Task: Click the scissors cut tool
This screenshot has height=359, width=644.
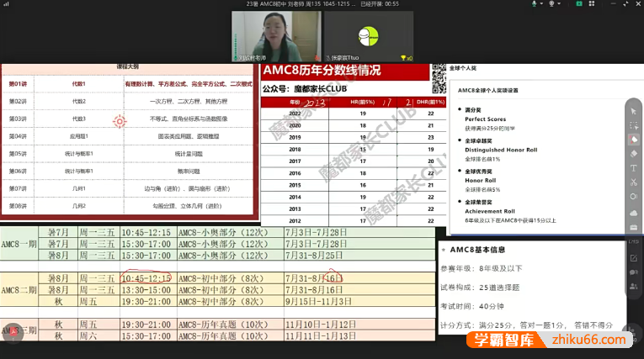Action: [633, 182]
